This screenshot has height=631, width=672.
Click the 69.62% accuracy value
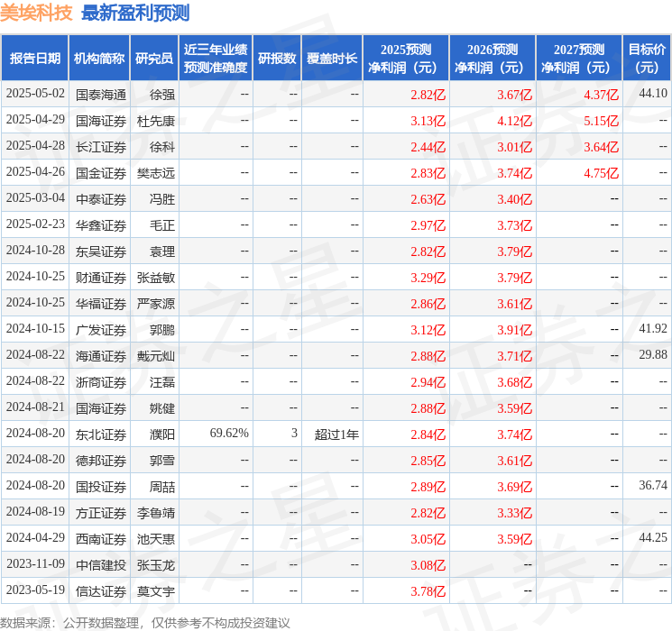pyautogui.click(x=229, y=434)
